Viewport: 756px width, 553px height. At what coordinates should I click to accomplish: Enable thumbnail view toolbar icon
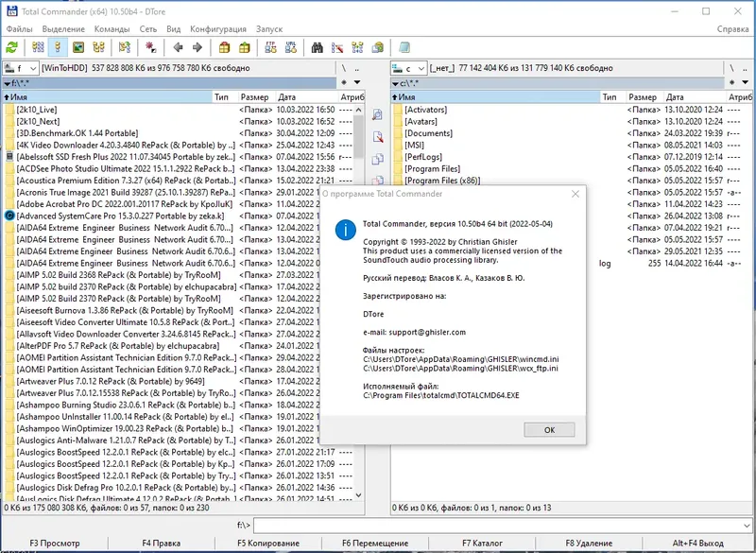(x=78, y=47)
